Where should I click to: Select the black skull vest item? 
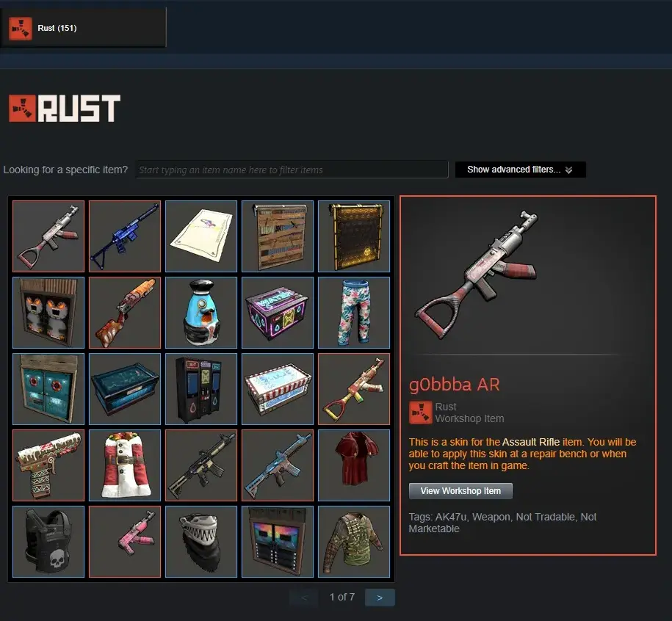[x=48, y=541]
